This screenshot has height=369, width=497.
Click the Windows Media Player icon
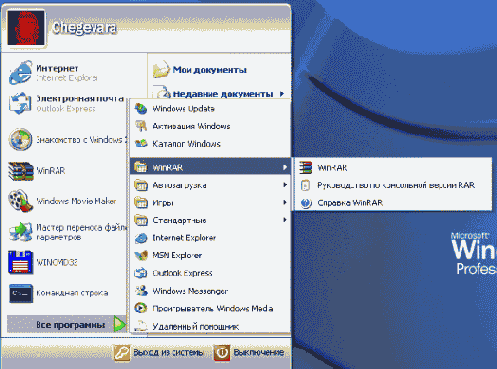point(141,308)
